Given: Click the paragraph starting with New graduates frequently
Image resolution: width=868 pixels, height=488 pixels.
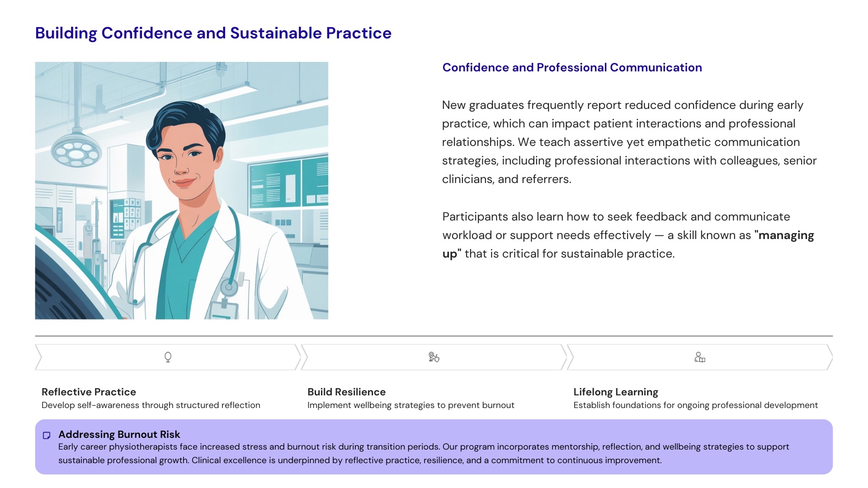Looking at the screenshot, I should 629,142.
